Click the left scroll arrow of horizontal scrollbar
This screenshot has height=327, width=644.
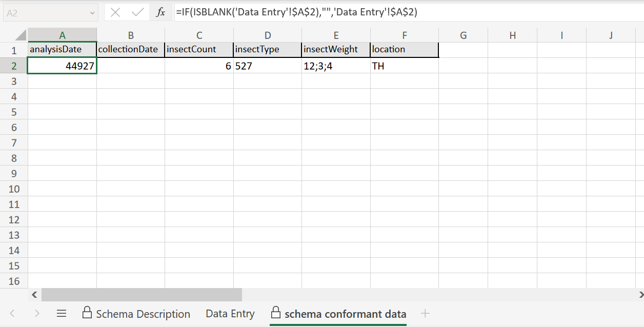[34, 295]
